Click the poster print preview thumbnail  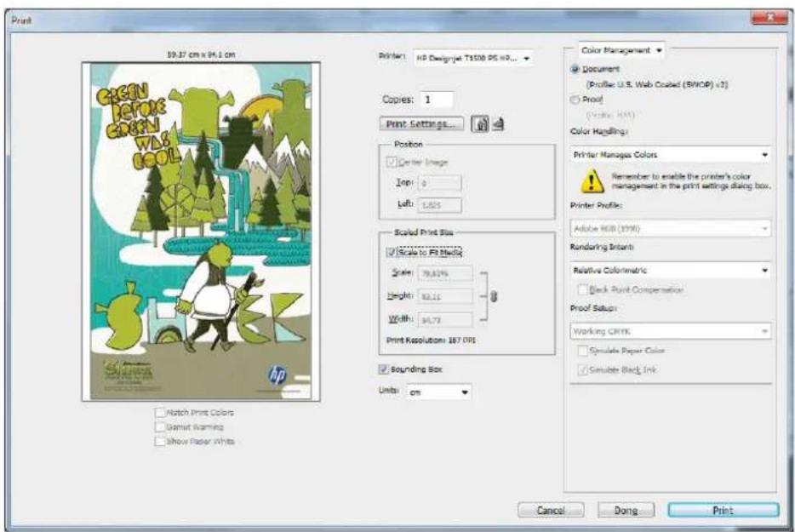[x=201, y=232]
